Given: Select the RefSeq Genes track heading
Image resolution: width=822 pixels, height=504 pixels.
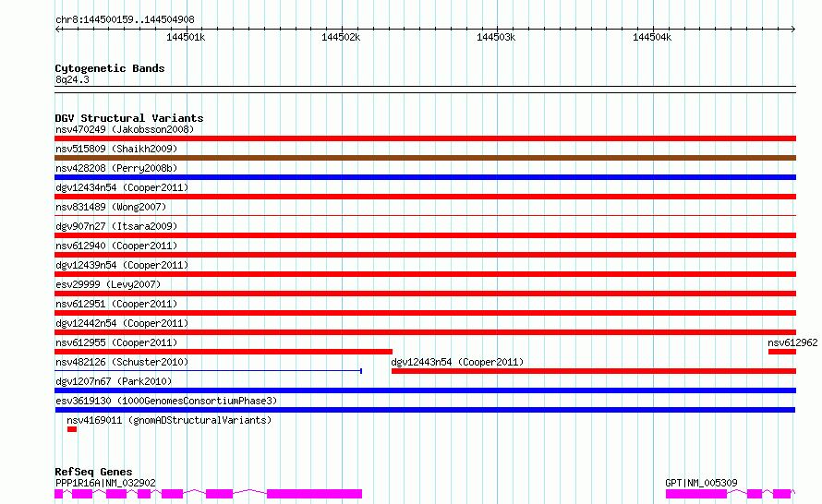Looking at the screenshot, I should [93, 472].
